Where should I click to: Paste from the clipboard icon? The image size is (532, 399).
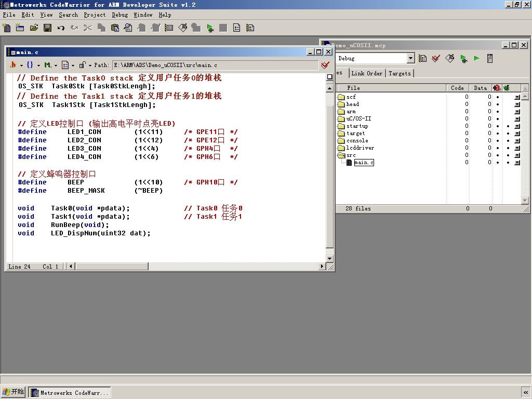(115, 28)
